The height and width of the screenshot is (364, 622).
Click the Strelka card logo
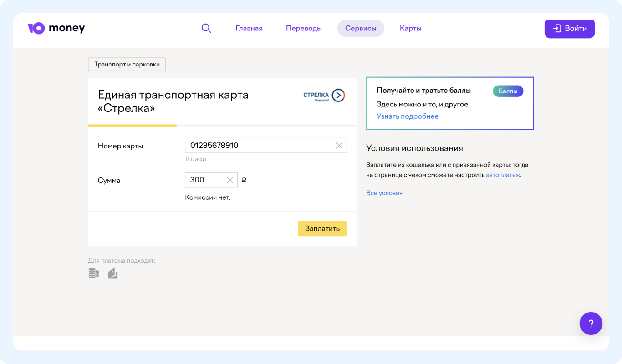tap(324, 96)
